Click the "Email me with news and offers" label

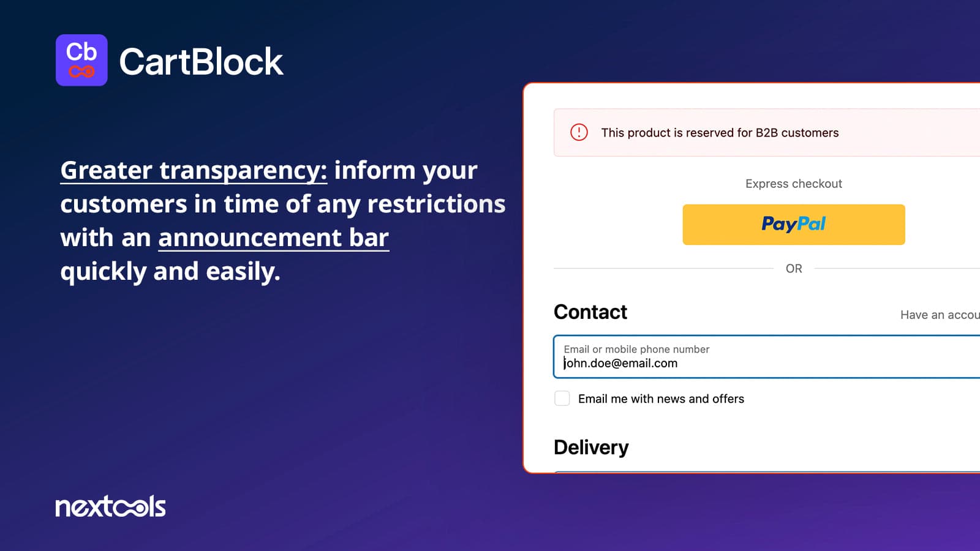661,399
